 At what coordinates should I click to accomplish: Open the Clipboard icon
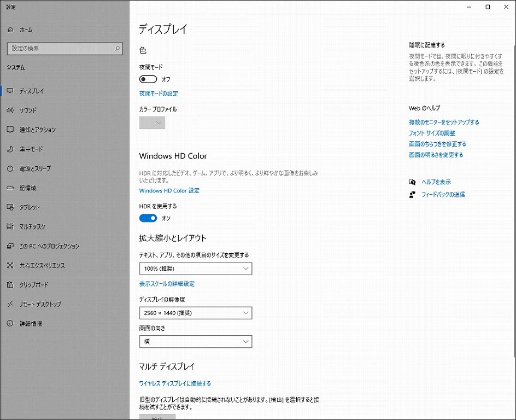coord(10,285)
